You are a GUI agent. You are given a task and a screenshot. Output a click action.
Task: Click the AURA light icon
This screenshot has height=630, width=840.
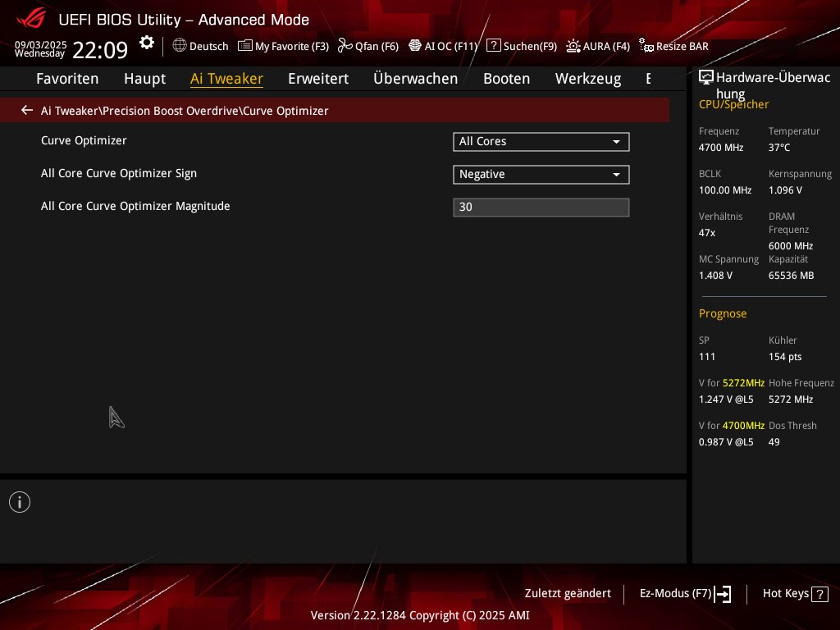(573, 46)
